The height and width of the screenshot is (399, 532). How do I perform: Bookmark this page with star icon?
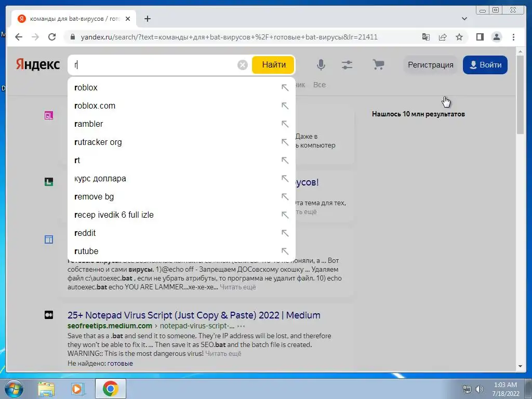pyautogui.click(x=459, y=37)
